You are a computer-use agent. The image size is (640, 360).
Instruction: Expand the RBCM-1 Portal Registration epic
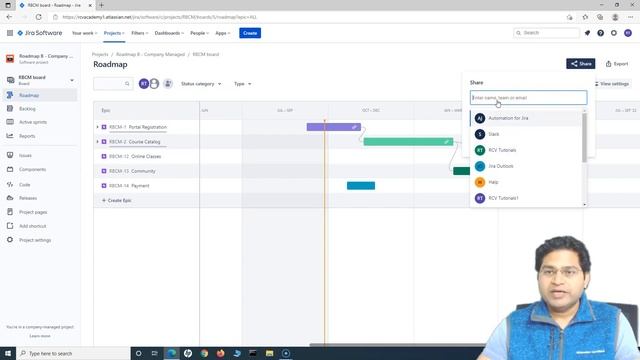tap(97, 127)
